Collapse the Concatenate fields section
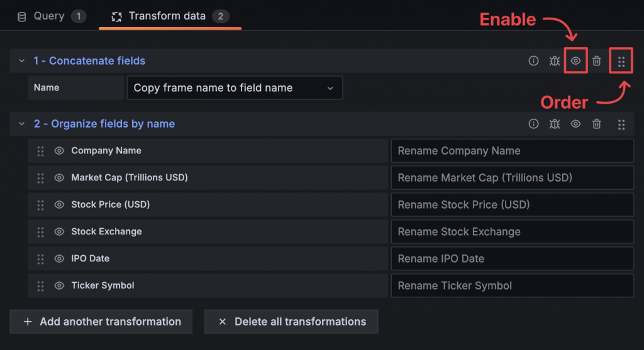This screenshot has height=350, width=644. [22, 61]
